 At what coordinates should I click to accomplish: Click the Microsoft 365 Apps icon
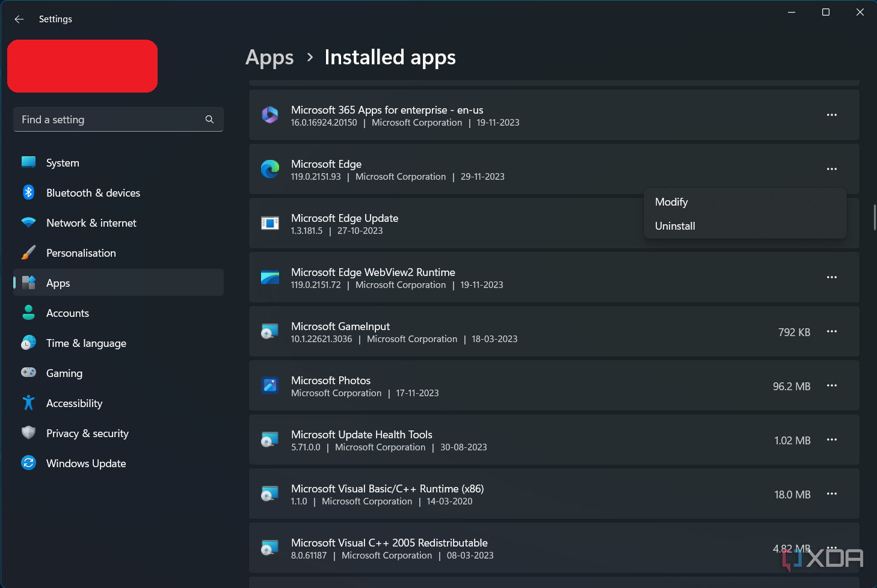click(270, 115)
